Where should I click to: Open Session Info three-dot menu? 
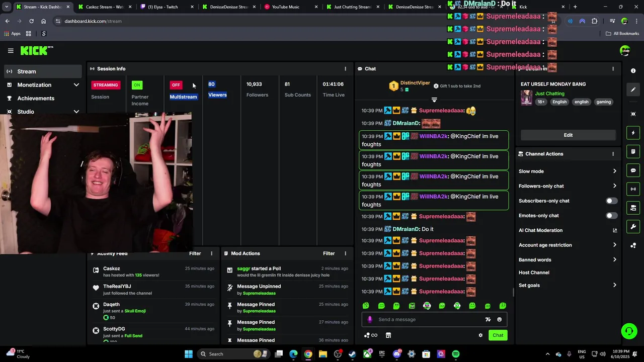tap(345, 69)
